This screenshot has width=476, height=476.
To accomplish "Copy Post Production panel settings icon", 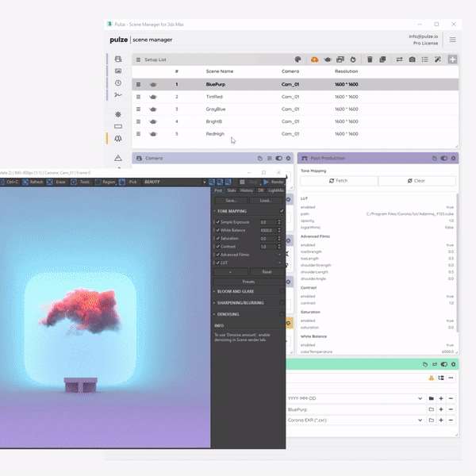I will click(x=435, y=158).
